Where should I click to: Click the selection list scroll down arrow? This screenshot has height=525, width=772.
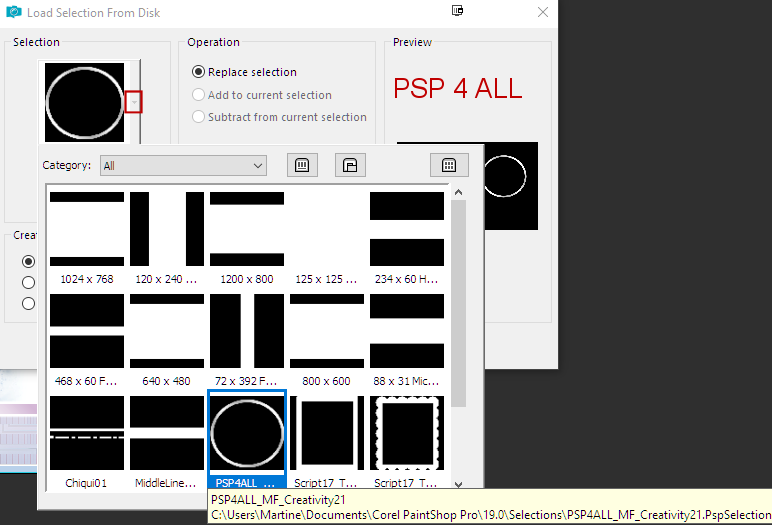458,483
